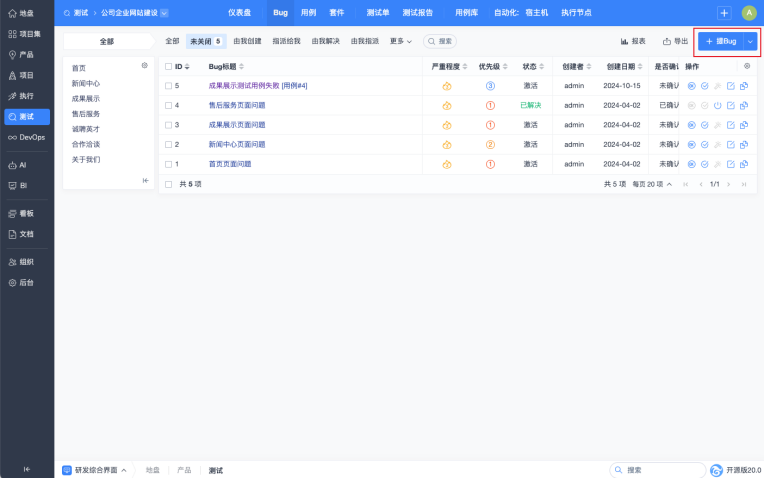Switch to the 用例 tab
This screenshot has width=764, height=478.
point(308,13)
